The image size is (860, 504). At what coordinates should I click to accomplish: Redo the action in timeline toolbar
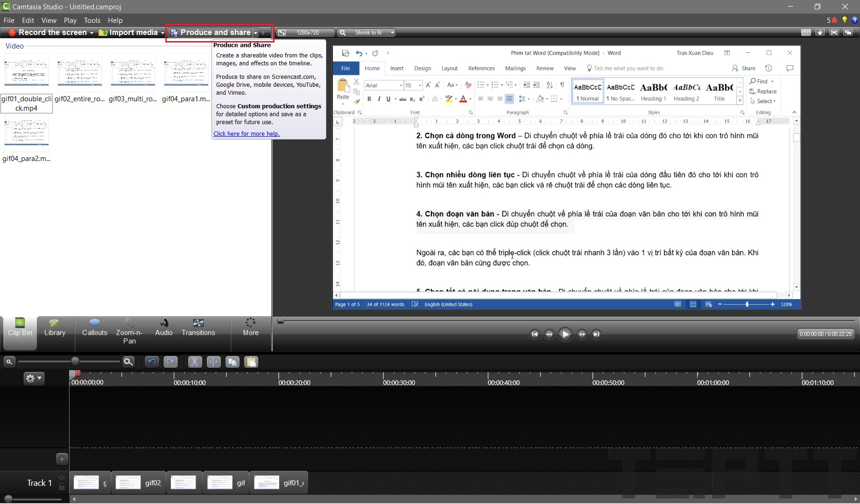170,362
